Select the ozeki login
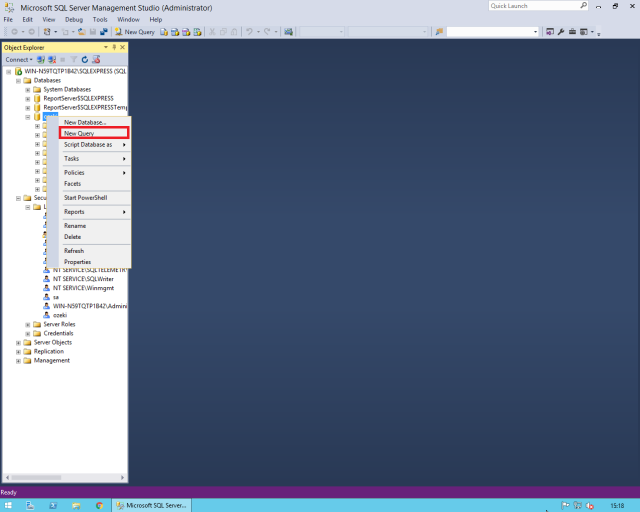 [x=60, y=315]
